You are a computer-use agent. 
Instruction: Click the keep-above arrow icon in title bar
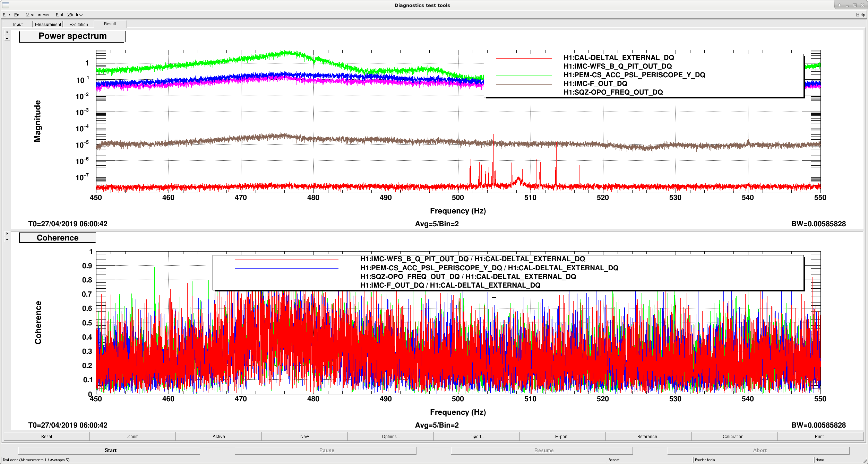point(840,5)
